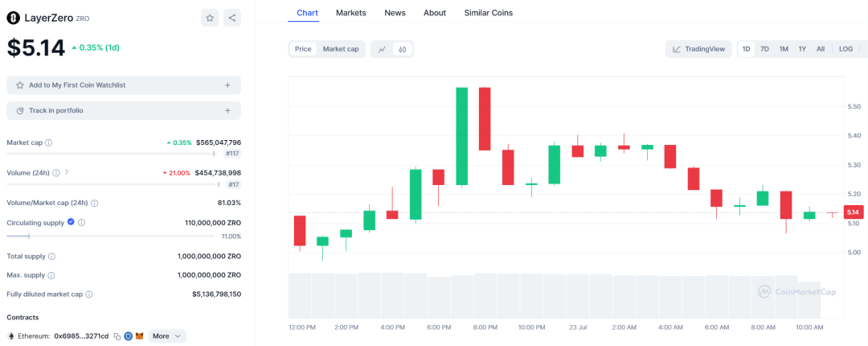Click circulating supply progress bar
The height and width of the screenshot is (346, 868).
(111, 237)
